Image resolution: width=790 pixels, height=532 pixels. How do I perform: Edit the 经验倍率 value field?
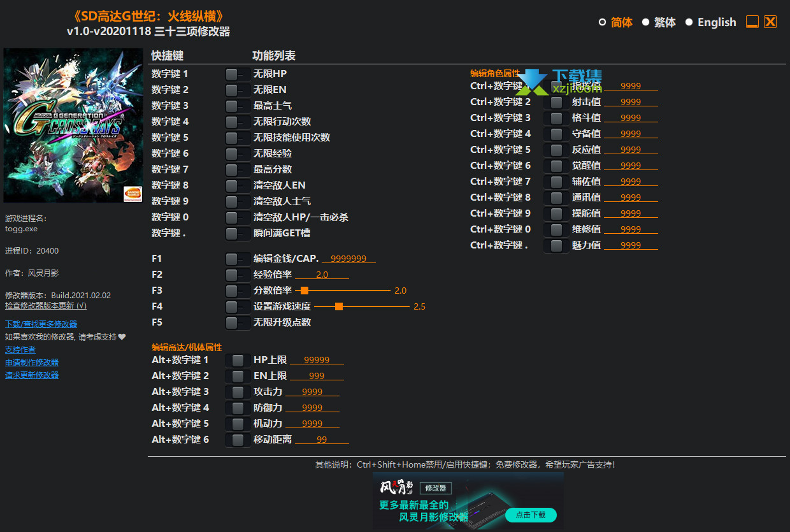point(322,275)
